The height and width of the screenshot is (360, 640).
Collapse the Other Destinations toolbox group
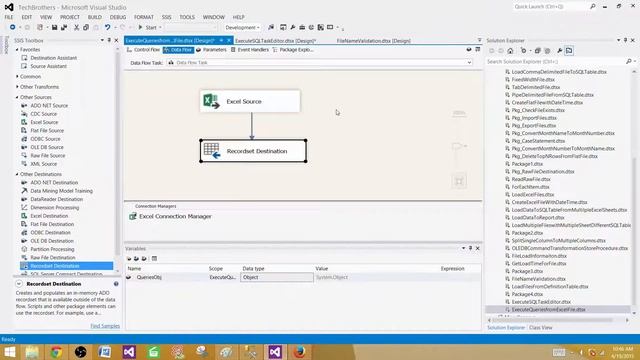click(x=17, y=174)
